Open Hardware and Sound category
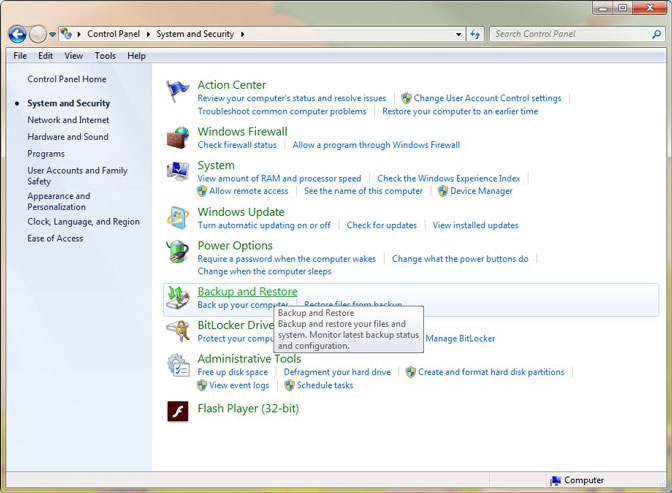Viewport: 672px width, 493px height. (x=68, y=137)
